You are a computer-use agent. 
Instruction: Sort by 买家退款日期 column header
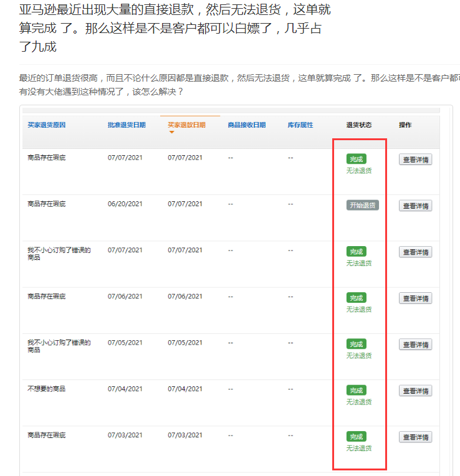(186, 125)
